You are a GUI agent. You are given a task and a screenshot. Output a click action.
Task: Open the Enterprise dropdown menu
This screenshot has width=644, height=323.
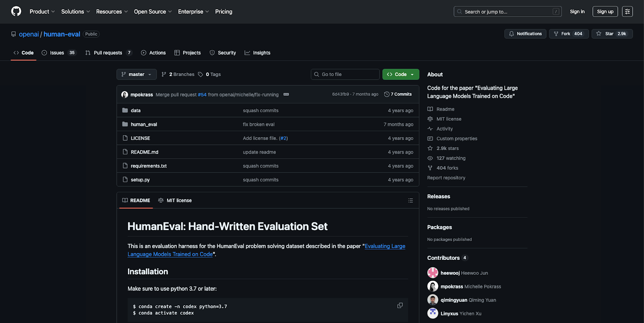click(193, 12)
